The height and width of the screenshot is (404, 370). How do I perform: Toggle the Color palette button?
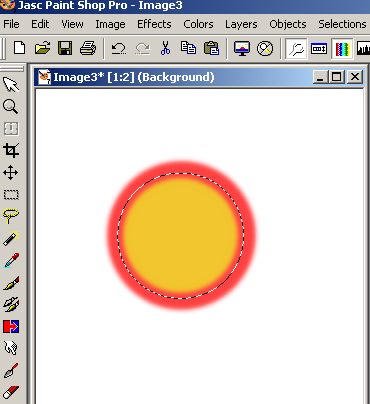coord(342,49)
